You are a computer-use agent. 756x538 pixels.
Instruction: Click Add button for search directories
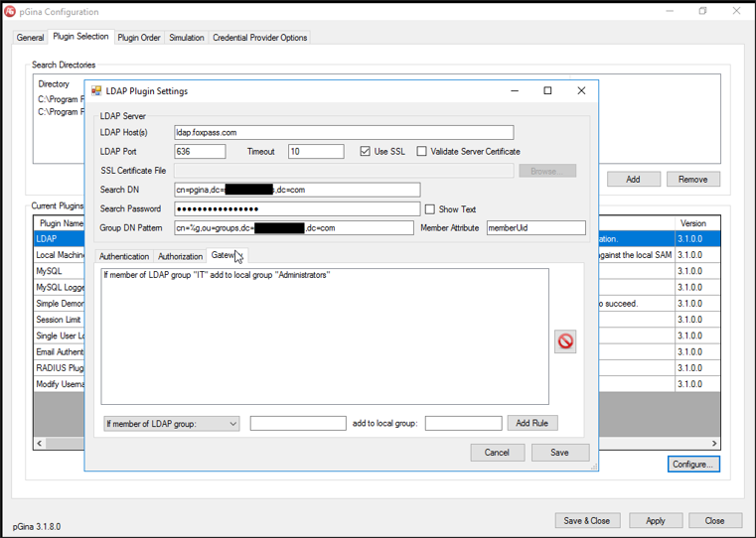(633, 180)
